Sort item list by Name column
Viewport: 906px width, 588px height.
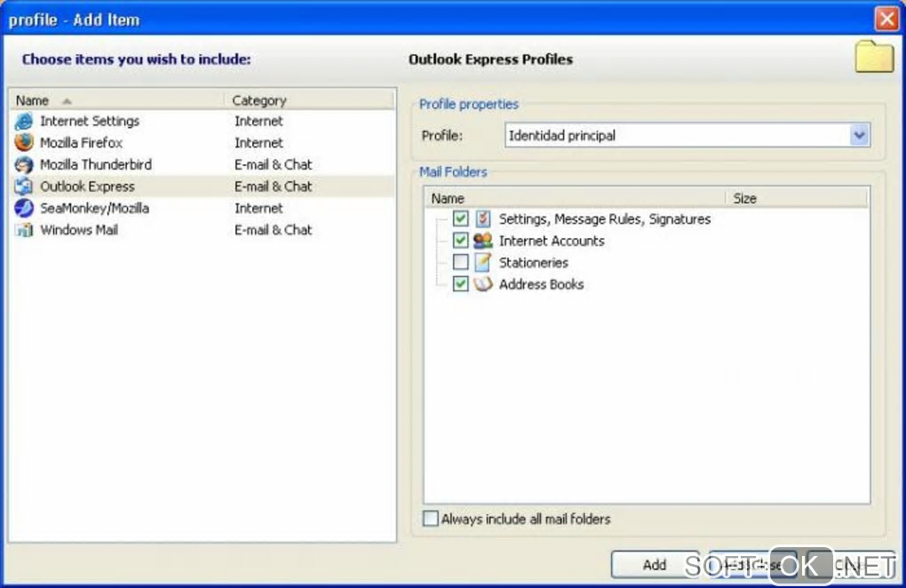pos(117,100)
